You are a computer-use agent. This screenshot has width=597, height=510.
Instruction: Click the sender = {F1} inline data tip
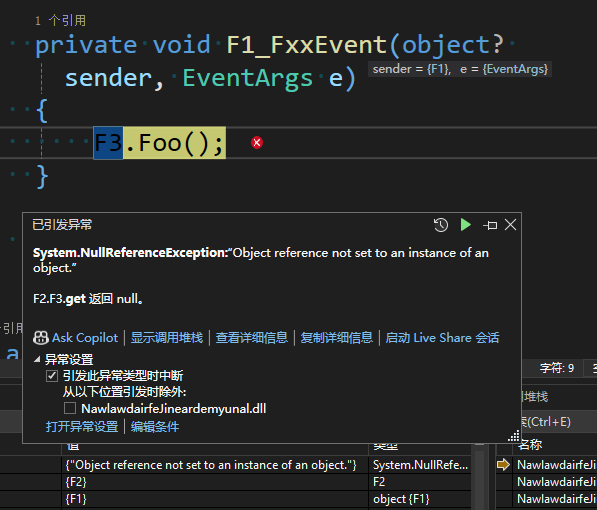(412, 69)
